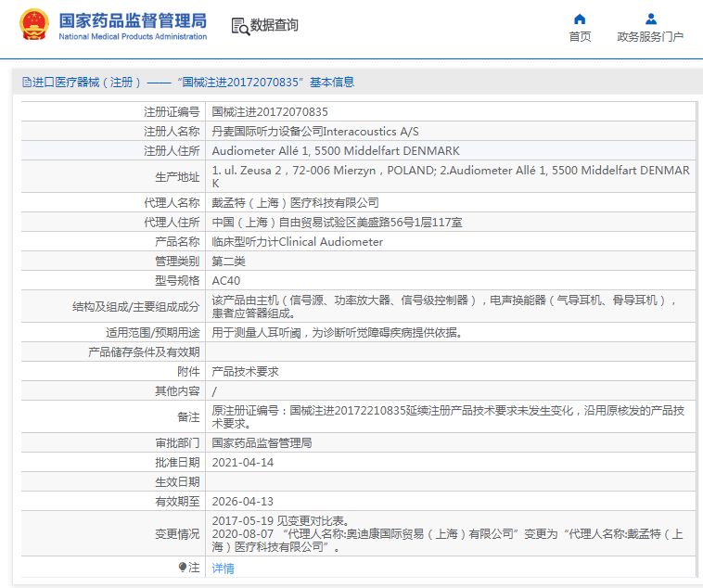Image resolution: width=703 pixels, height=588 pixels.
Task: Select approval date 2021-04-14
Action: tap(243, 463)
